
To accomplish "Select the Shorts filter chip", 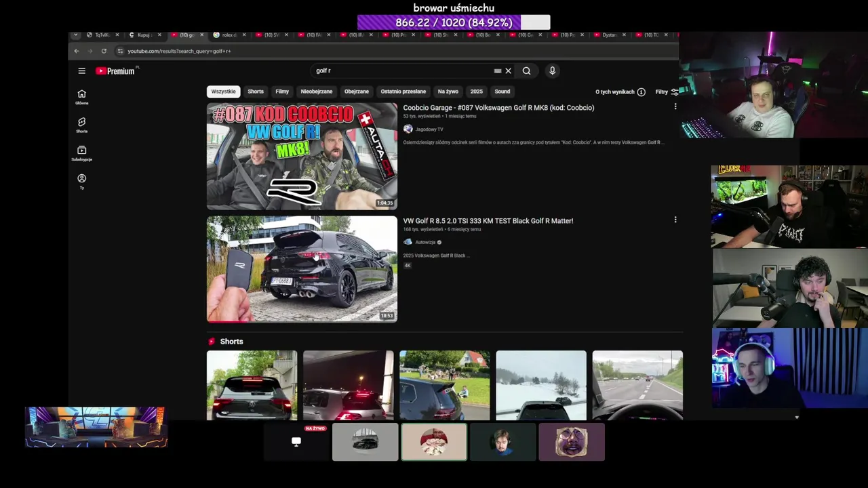I will point(256,91).
